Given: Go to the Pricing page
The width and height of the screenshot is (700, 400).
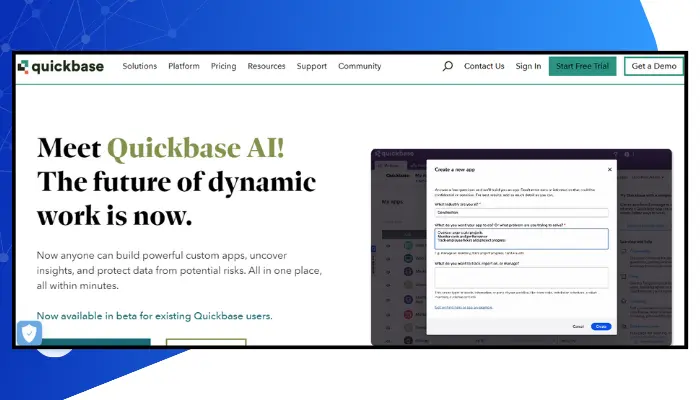Looking at the screenshot, I should 223,66.
